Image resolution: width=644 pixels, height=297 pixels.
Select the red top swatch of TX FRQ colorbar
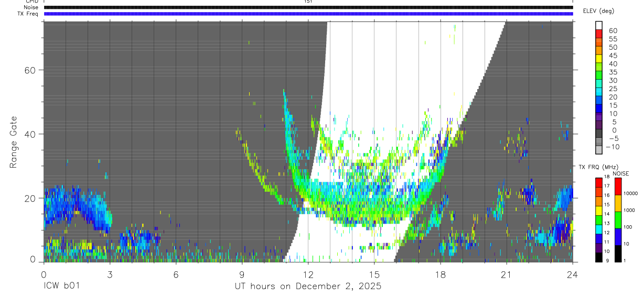pyautogui.click(x=598, y=182)
